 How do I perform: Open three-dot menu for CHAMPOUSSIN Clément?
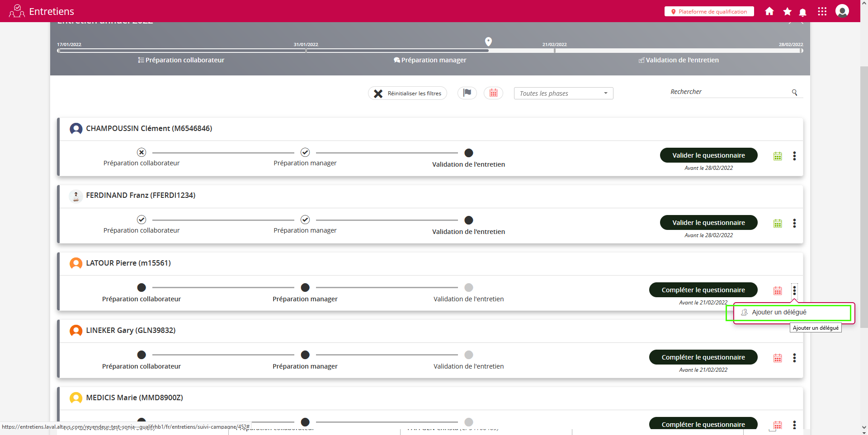[x=794, y=156]
